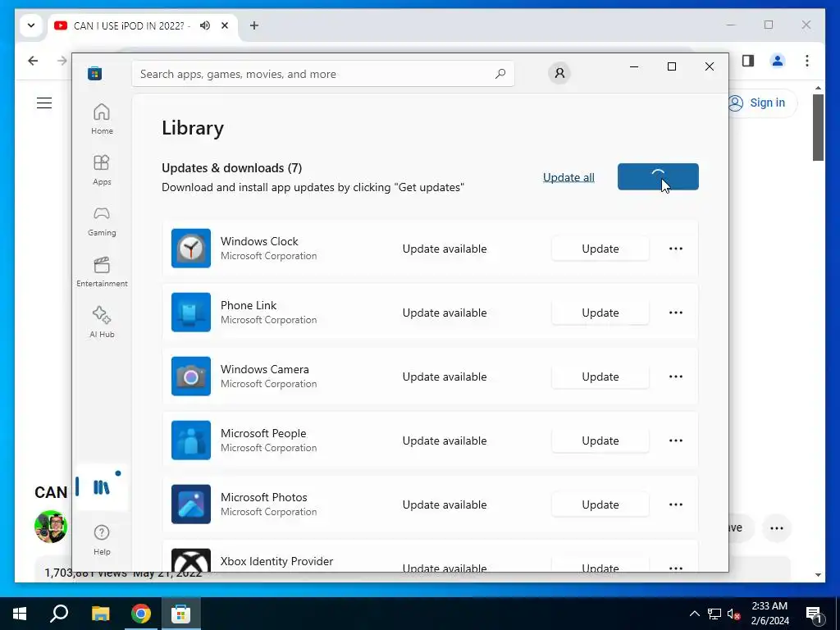Open a new tab in Chrome

254,25
